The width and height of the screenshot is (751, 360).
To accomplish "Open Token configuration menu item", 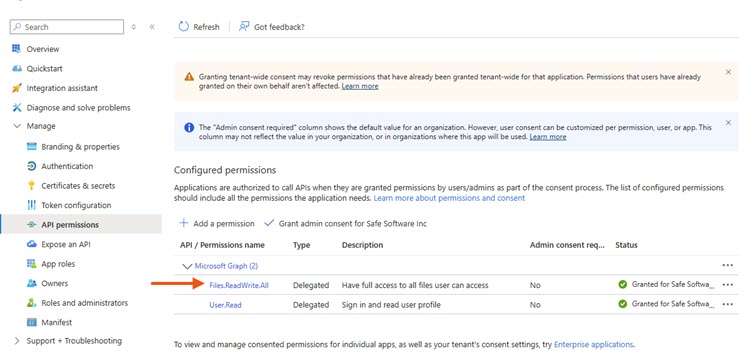I will click(x=76, y=205).
